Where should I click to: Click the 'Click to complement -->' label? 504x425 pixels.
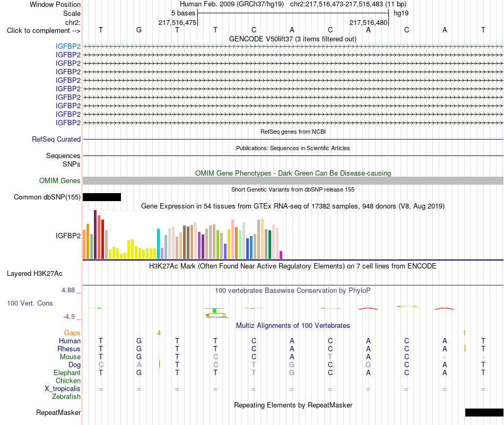[44, 31]
